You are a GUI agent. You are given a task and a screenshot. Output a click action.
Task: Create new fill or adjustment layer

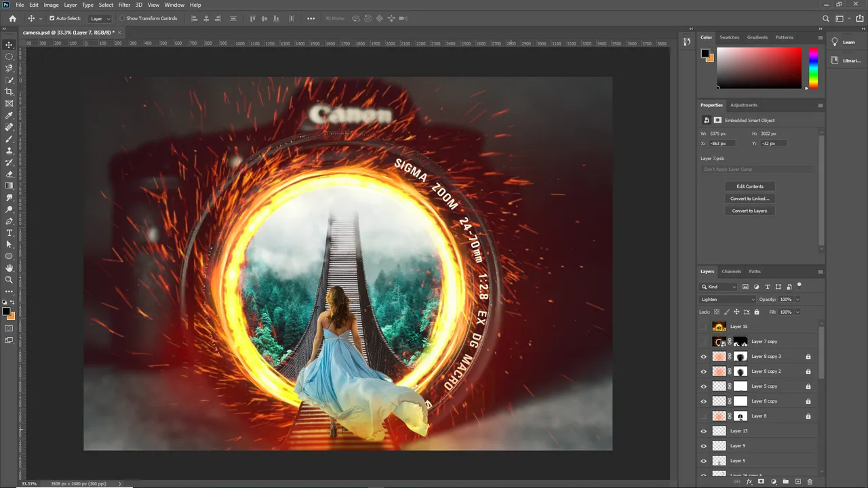[x=774, y=482]
